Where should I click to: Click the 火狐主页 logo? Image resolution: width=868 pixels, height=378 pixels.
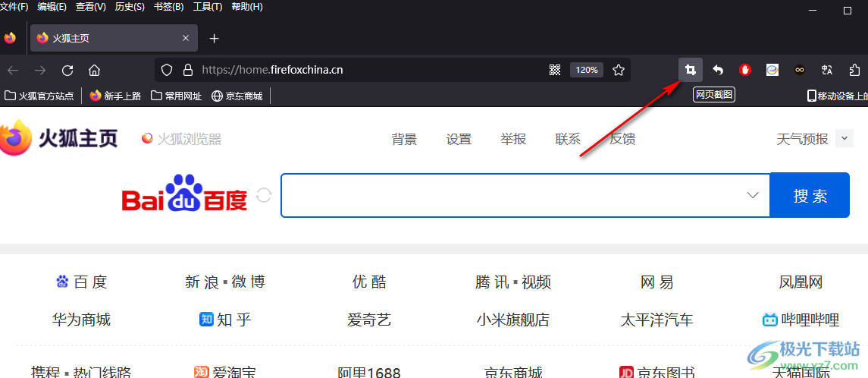pos(58,138)
